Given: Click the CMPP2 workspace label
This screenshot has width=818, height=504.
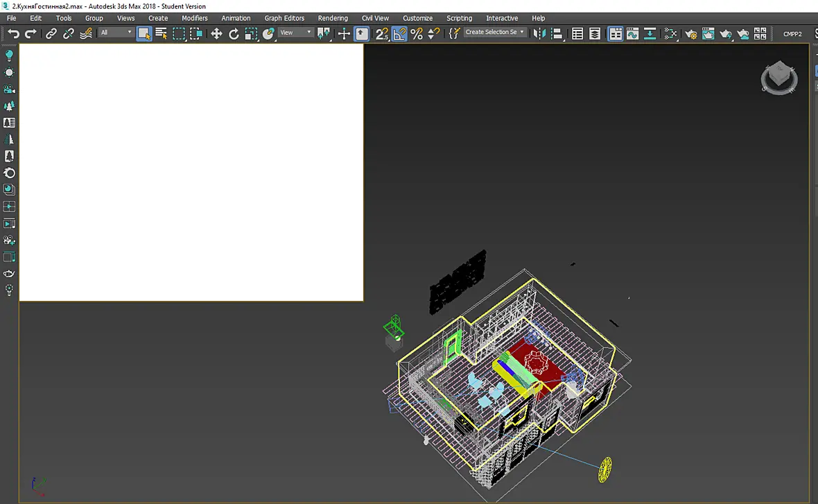Looking at the screenshot, I should pos(792,34).
